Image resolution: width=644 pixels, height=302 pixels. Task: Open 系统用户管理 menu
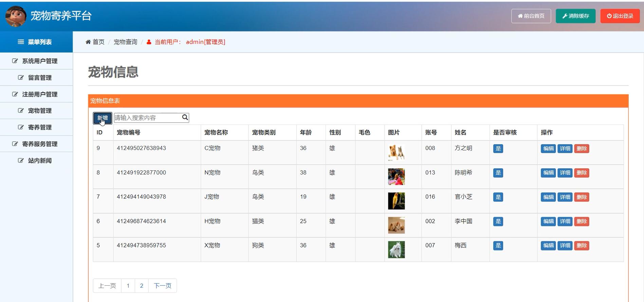(x=36, y=61)
